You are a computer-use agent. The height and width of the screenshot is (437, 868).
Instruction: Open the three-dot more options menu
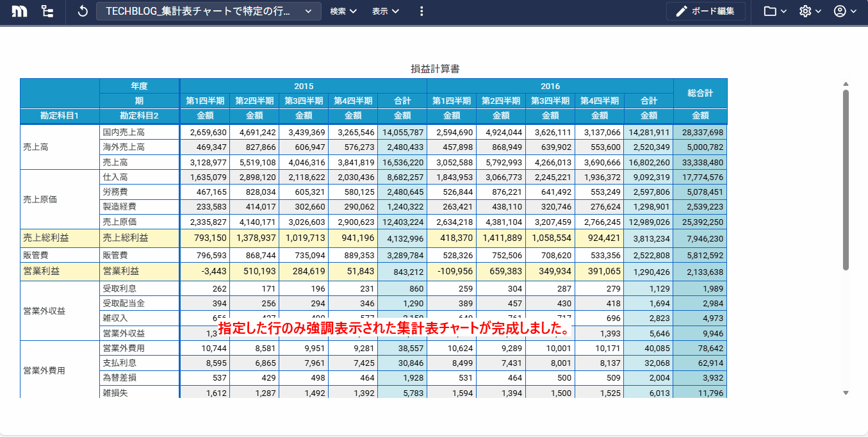pos(421,11)
